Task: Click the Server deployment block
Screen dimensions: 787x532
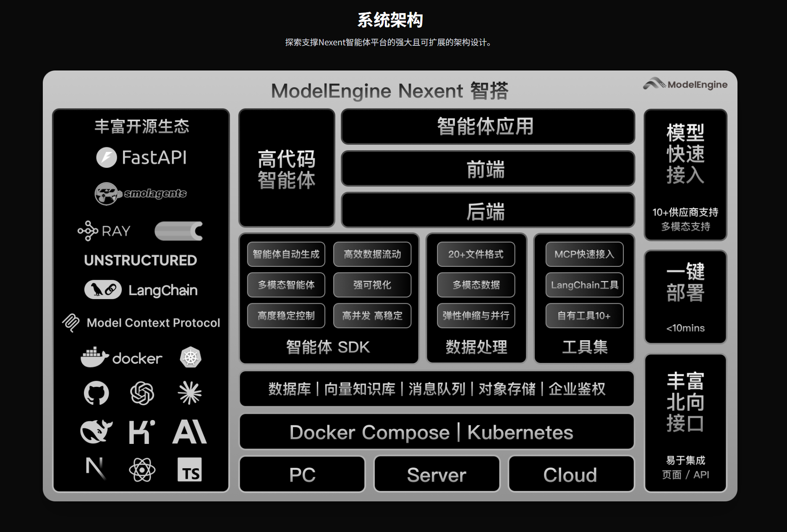Action: click(437, 474)
